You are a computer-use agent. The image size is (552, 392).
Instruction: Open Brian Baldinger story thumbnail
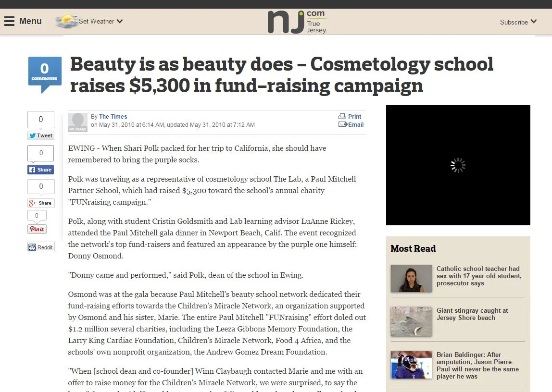[411, 365]
